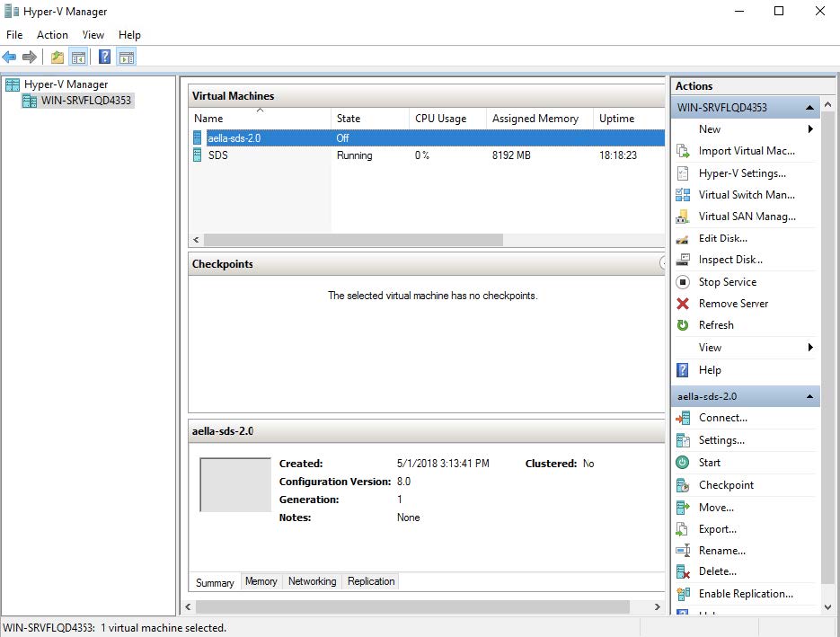Screen dimensions: 840x637
Task: Click the Edit Disk icon
Action: click(683, 238)
